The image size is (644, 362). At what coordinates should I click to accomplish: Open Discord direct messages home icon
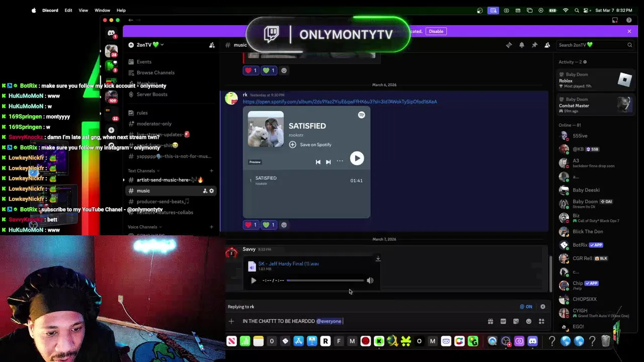pyautogui.click(x=111, y=33)
